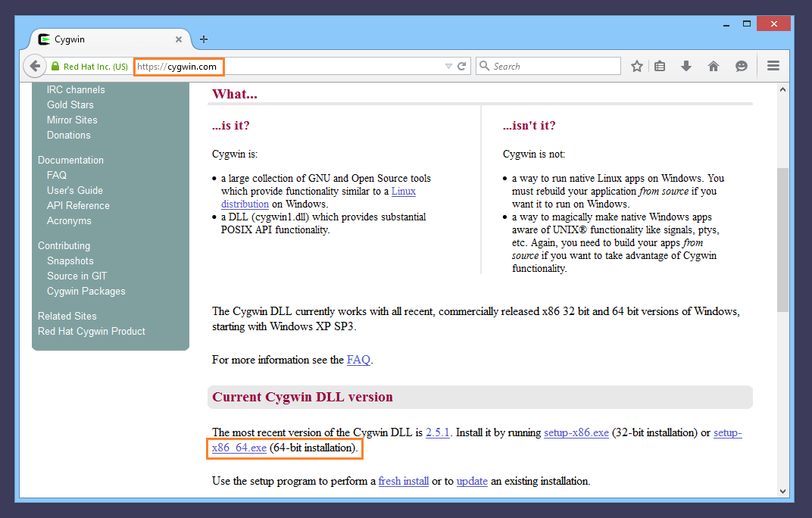
Task: Click the bookmark star icon
Action: pos(637,66)
